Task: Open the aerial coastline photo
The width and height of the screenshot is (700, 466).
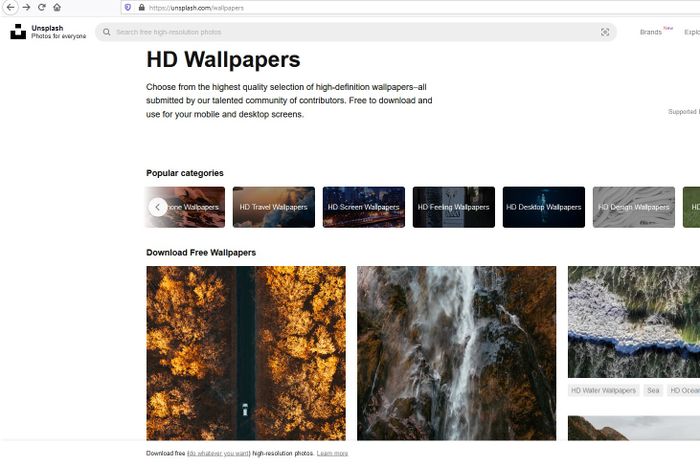Action: pos(634,322)
